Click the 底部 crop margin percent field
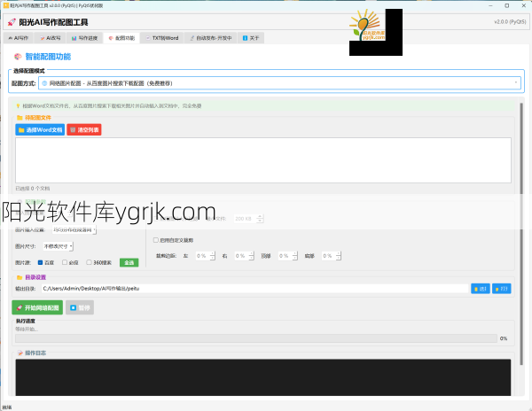The width and height of the screenshot is (532, 411). click(332, 256)
